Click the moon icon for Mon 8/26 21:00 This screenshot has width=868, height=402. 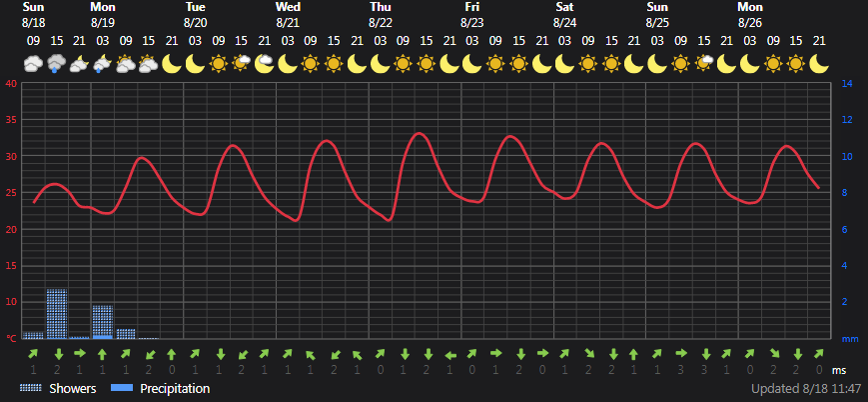pos(819,64)
